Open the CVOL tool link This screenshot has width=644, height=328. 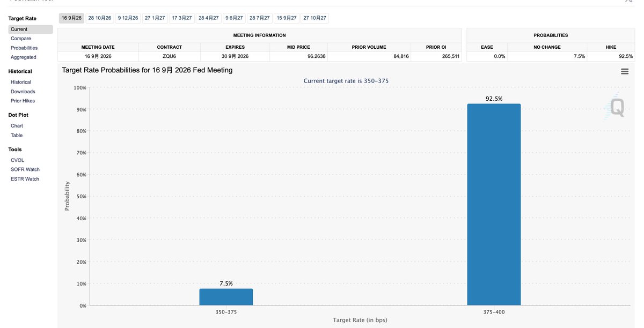click(x=17, y=160)
